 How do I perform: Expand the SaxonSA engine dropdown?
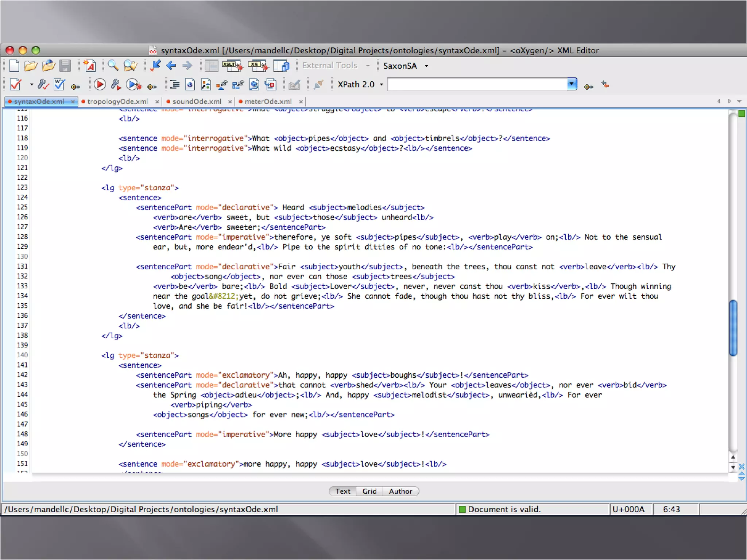(x=426, y=66)
